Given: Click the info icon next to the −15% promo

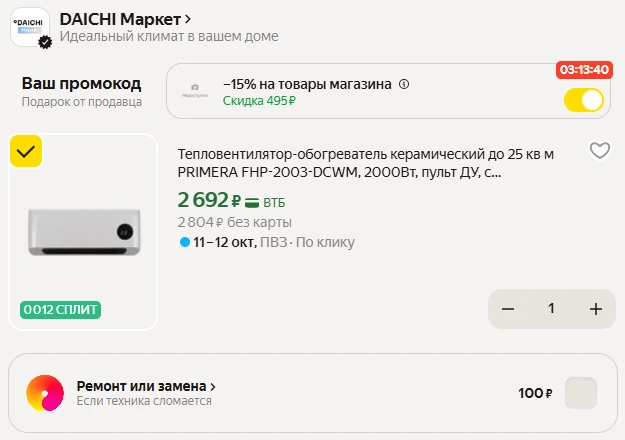Looking at the screenshot, I should click(404, 84).
